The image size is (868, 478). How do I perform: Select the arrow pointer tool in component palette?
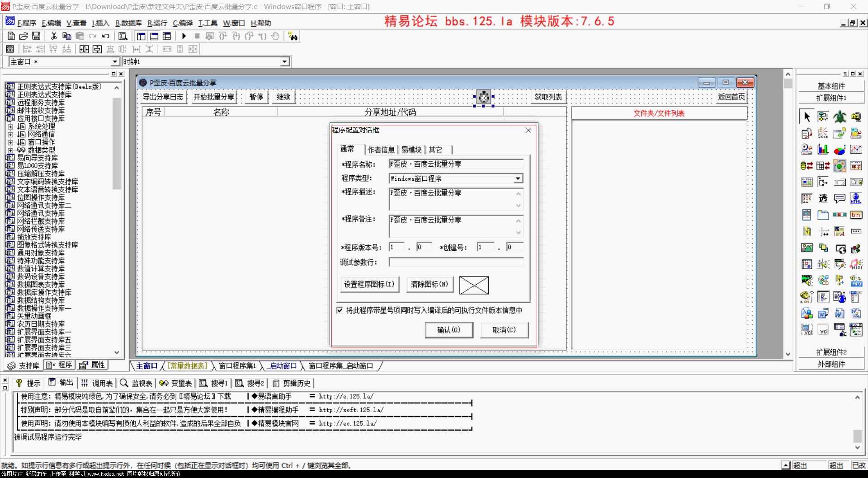(x=807, y=117)
